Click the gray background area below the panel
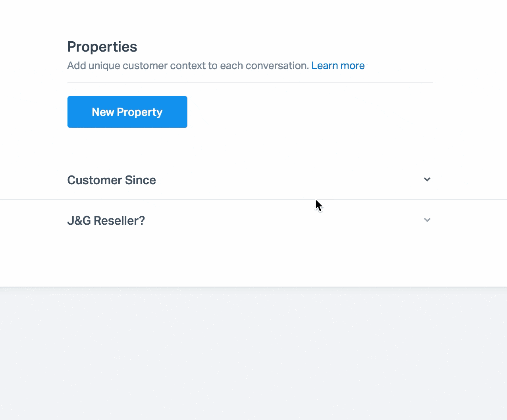This screenshot has height=420, width=507. point(253,353)
